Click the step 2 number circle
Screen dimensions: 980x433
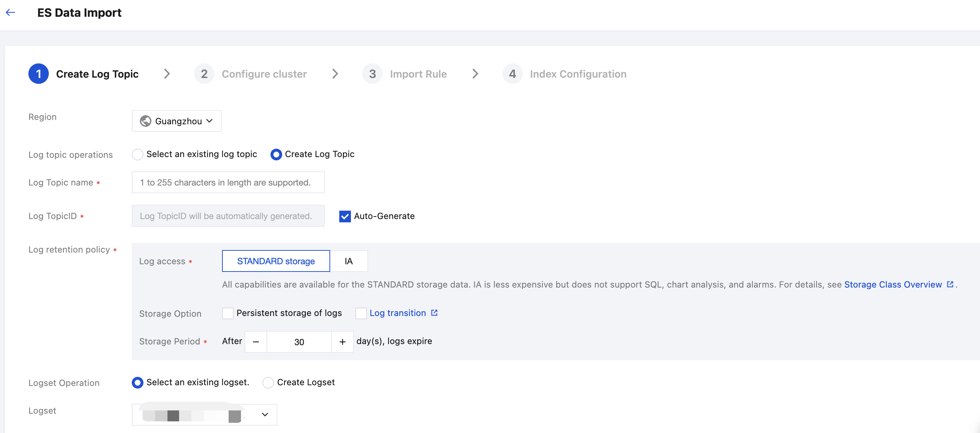coord(204,74)
